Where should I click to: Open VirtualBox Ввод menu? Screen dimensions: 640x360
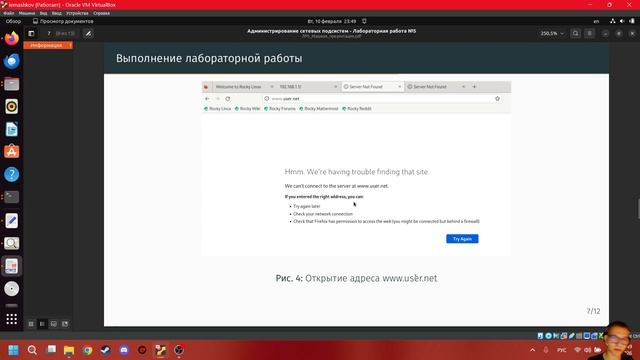pos(57,13)
